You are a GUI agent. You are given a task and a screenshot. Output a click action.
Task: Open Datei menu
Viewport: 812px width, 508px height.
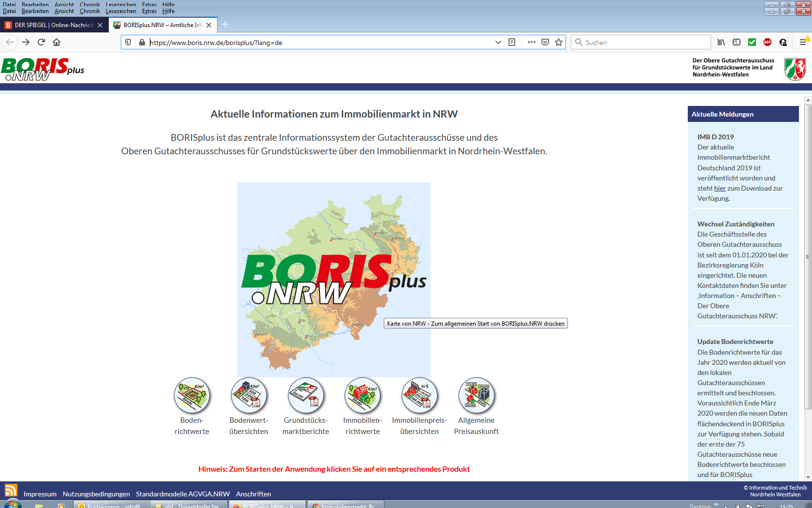(9, 11)
